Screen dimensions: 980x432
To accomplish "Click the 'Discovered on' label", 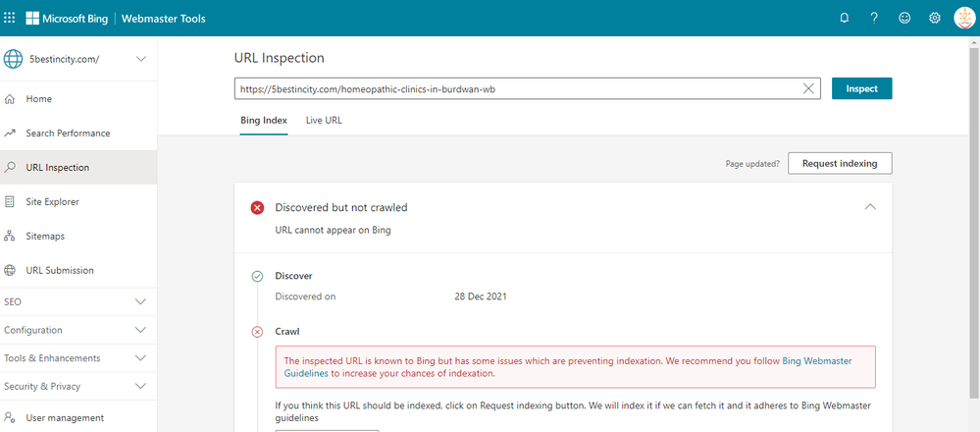I will pyautogui.click(x=306, y=297).
